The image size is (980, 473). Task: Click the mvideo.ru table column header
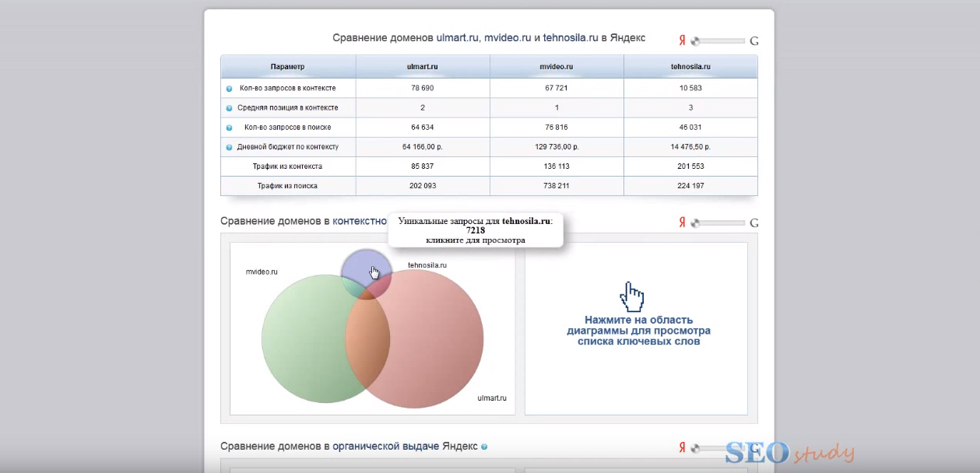557,67
